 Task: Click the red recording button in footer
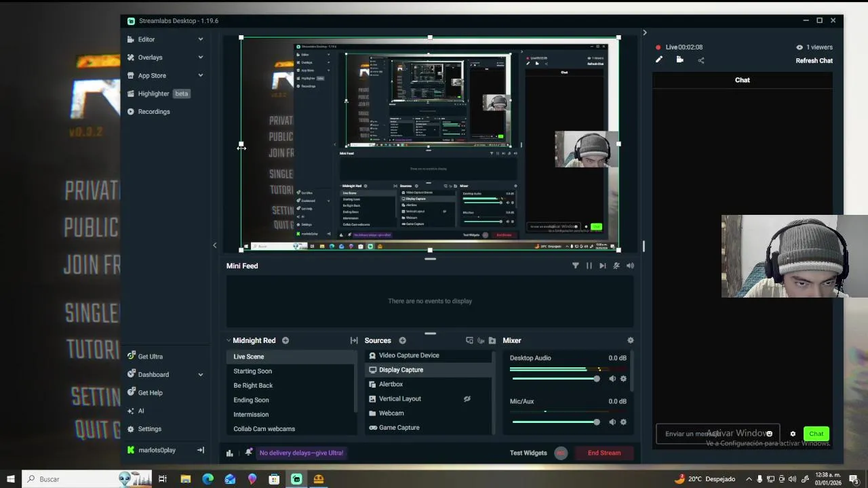pos(561,453)
